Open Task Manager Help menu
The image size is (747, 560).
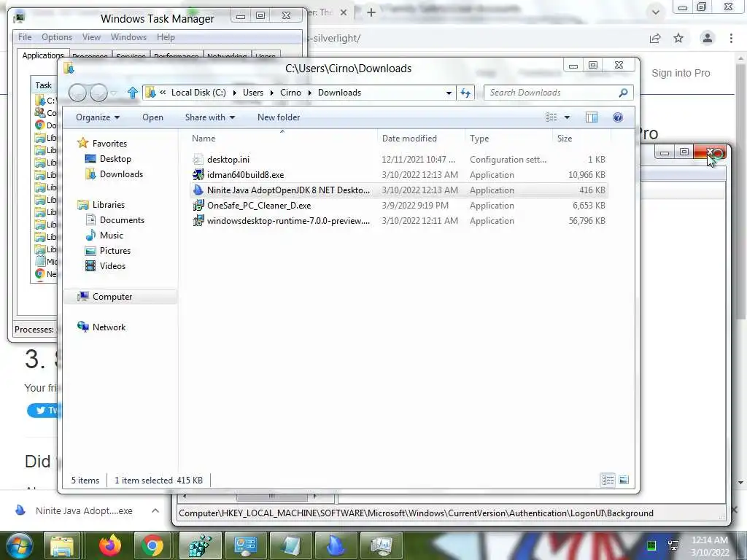(166, 37)
